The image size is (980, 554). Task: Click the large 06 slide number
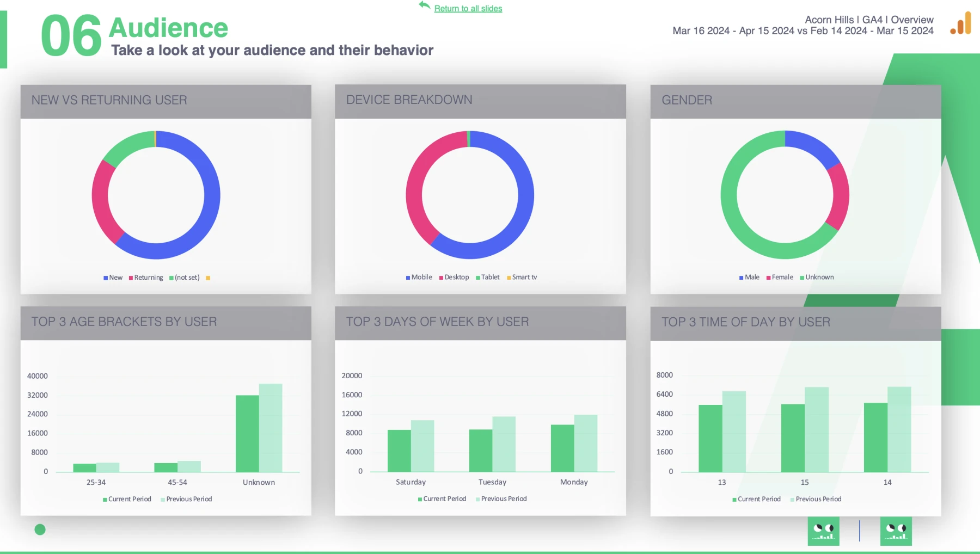71,36
